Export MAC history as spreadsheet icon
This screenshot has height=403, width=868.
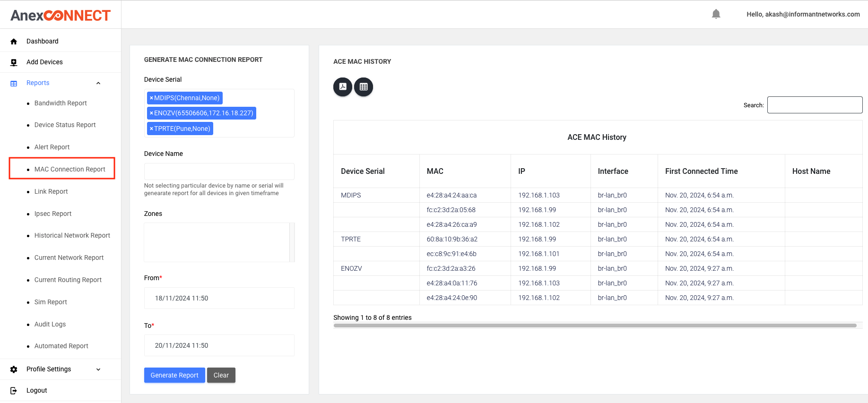[364, 87]
